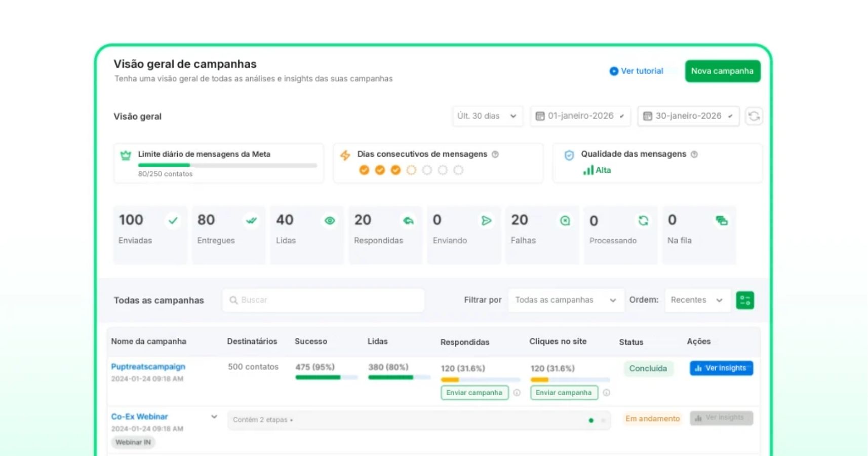This screenshot has height=456, width=868.
Task: Click sync icon on Processando card
Action: (643, 220)
